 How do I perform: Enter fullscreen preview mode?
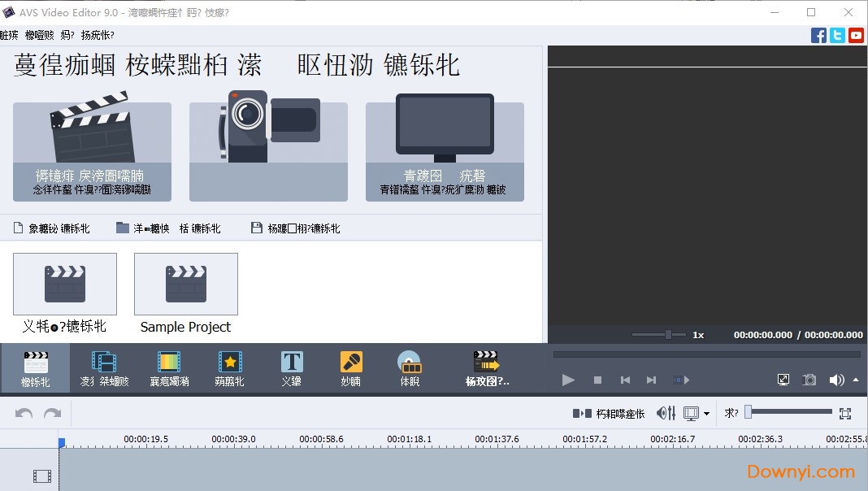click(x=783, y=379)
